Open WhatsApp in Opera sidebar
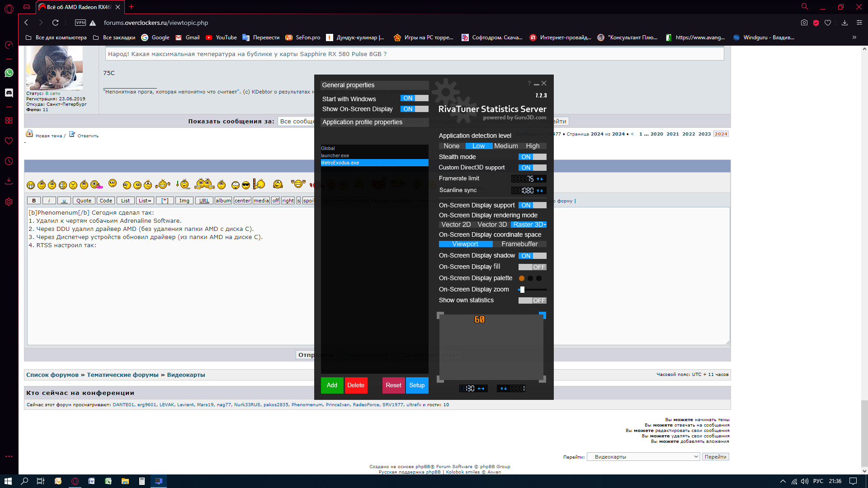The image size is (868, 488). coord(9,73)
